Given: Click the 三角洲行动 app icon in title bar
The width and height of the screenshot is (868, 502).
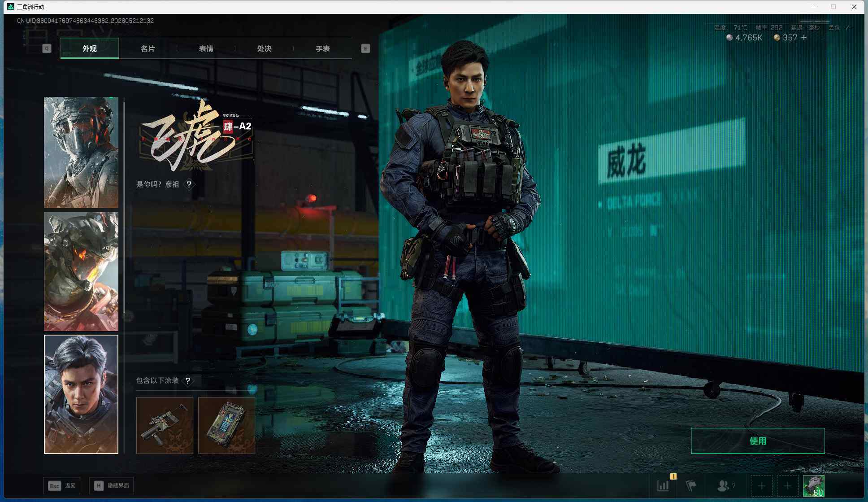Looking at the screenshot, I should pos(11,7).
